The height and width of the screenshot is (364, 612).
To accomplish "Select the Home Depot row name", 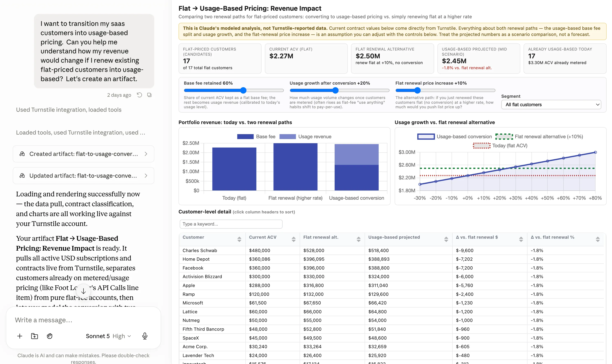I will (196, 259).
